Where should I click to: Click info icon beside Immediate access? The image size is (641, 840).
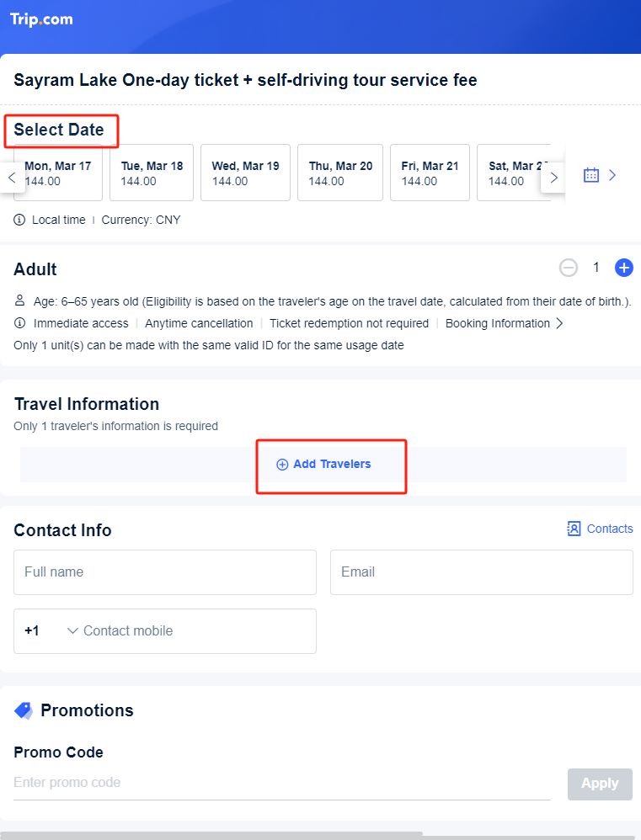(x=19, y=323)
